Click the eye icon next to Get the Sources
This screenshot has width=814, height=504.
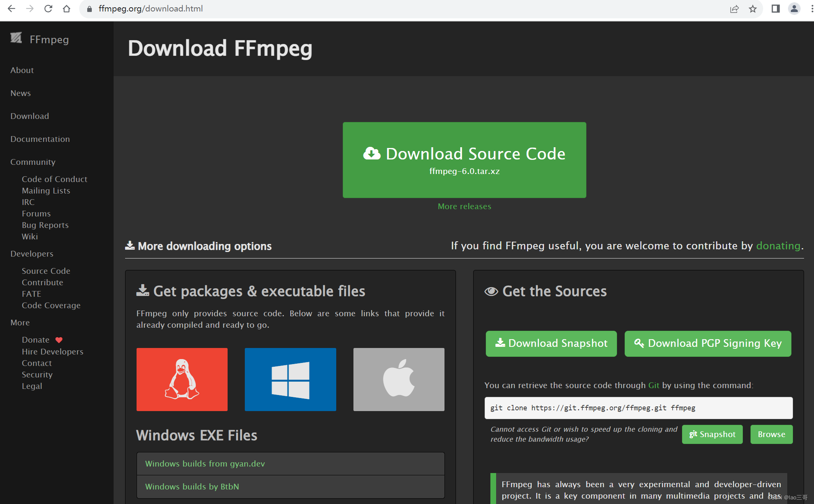click(492, 291)
